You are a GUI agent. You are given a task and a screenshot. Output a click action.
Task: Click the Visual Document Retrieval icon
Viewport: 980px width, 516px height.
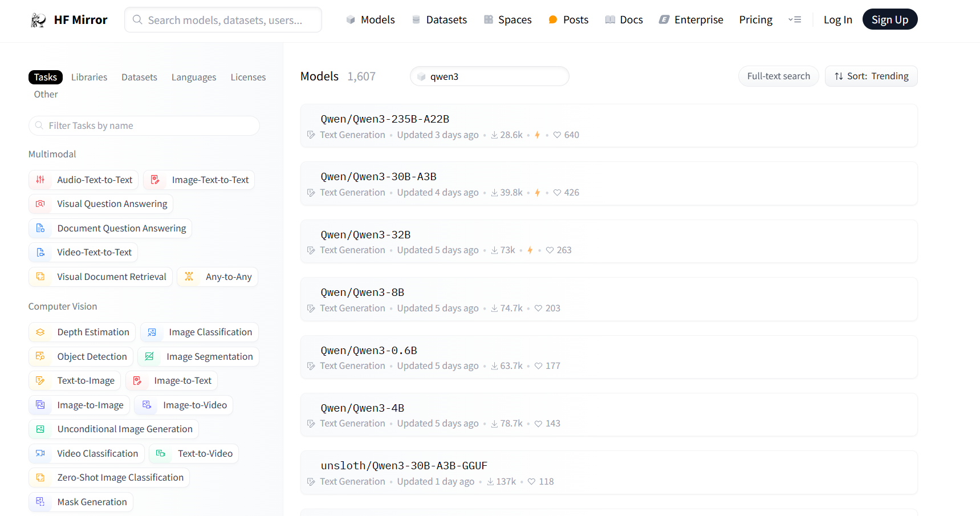coord(40,277)
